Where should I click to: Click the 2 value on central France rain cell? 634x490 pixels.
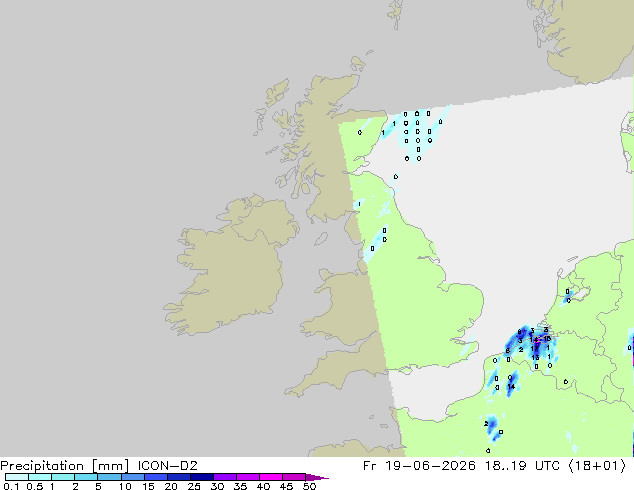(x=486, y=424)
